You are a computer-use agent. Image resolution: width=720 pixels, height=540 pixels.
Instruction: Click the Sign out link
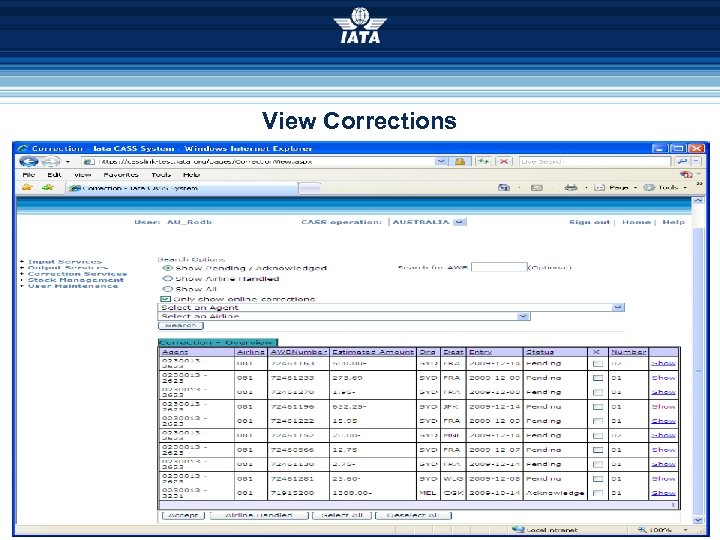coord(589,222)
